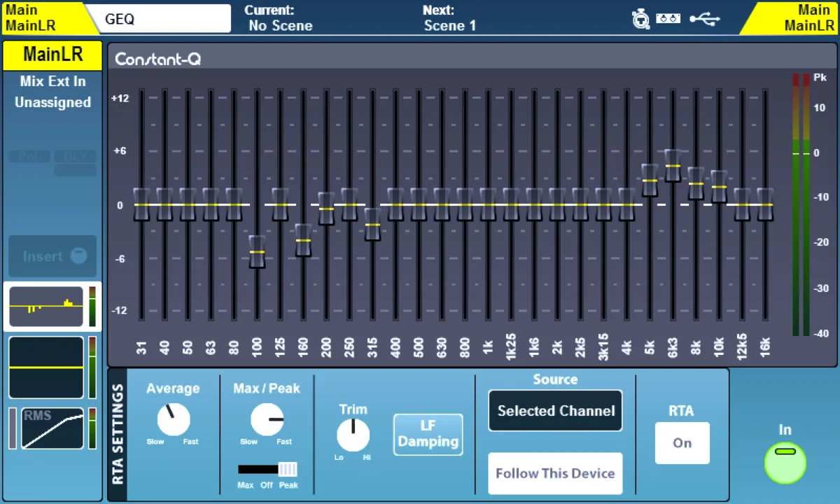Click the 630 Hz fader
The width and height of the screenshot is (840, 504).
[442, 204]
